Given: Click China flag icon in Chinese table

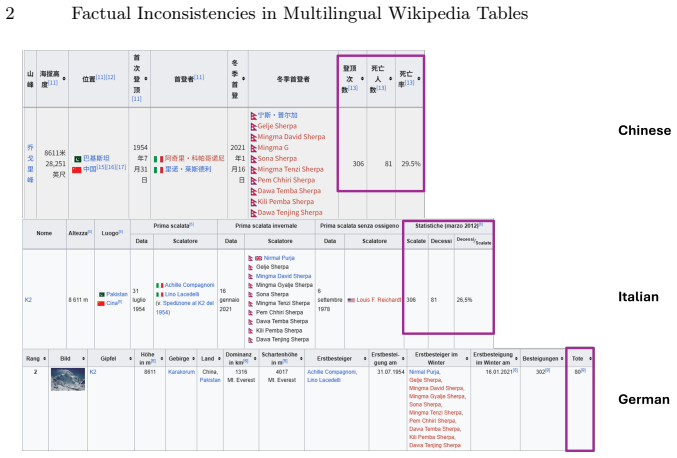Looking at the screenshot, I should [x=77, y=170].
